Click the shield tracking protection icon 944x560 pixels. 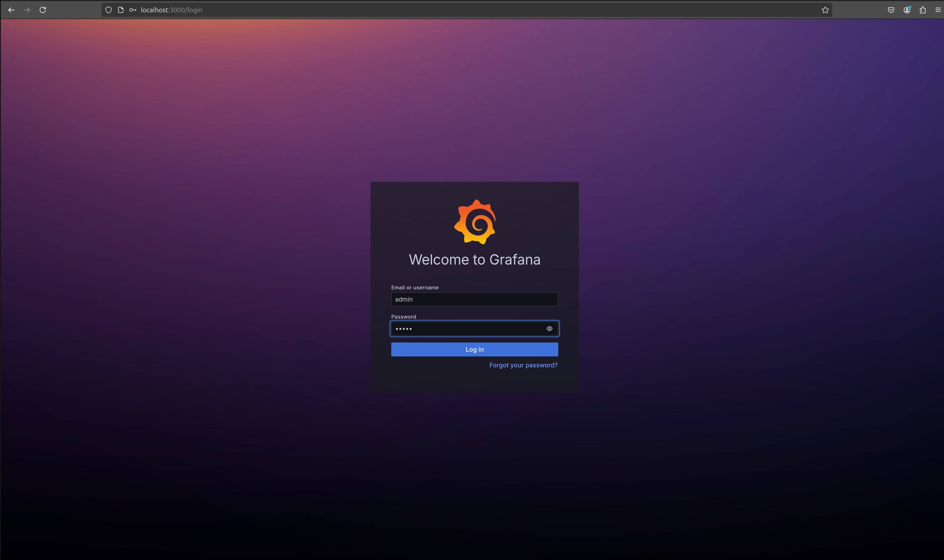[x=108, y=10]
